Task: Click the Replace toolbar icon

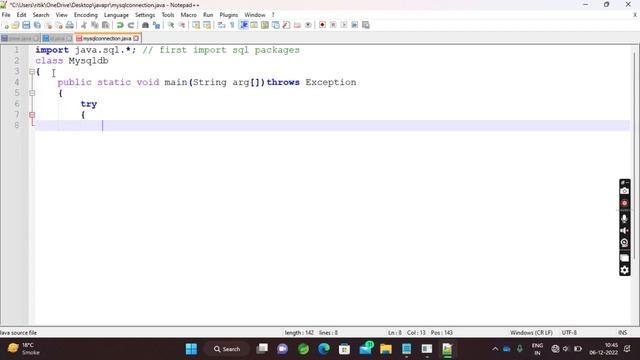Action: click(x=156, y=25)
